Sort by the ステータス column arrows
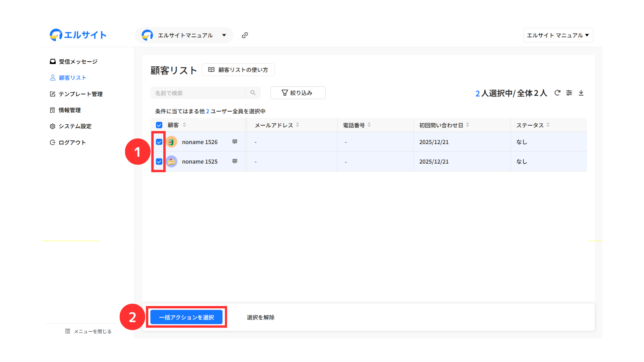This screenshot has width=644, height=362. 548,125
